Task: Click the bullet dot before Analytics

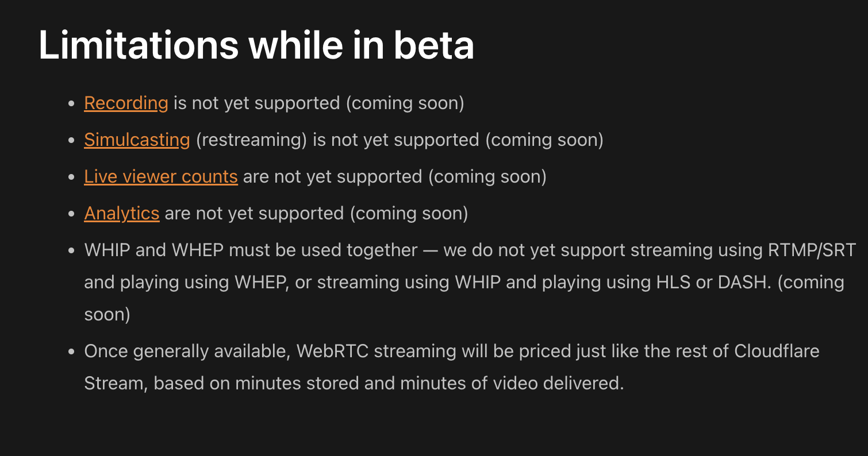Action: click(x=71, y=214)
